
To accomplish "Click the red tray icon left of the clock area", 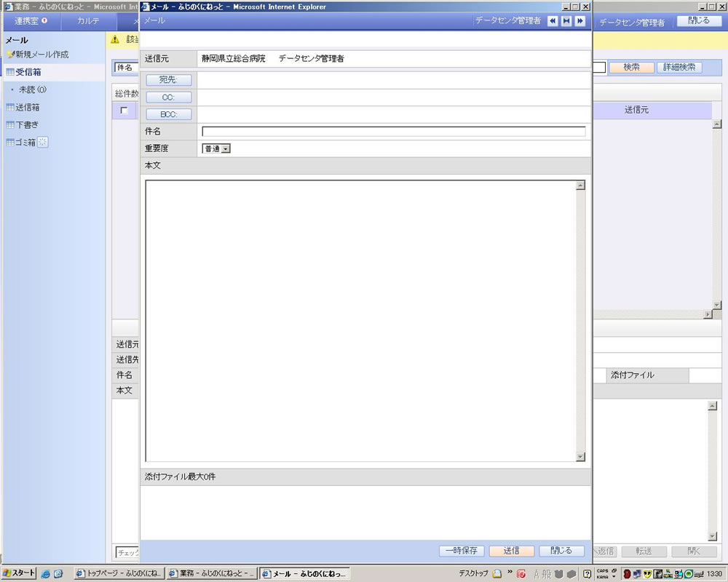I will click(x=627, y=574).
